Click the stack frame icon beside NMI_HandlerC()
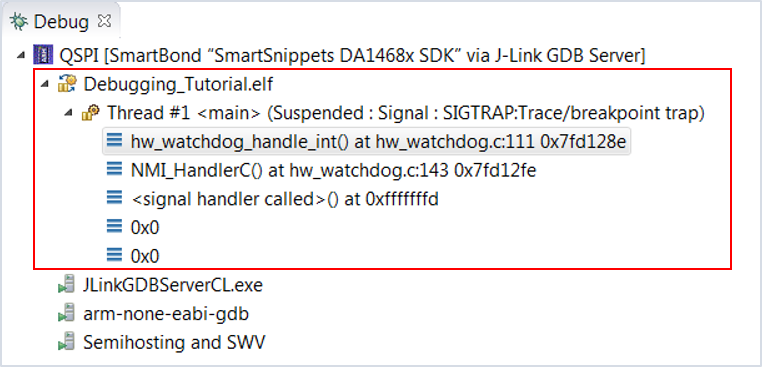This screenshot has height=367, width=762. click(x=114, y=170)
